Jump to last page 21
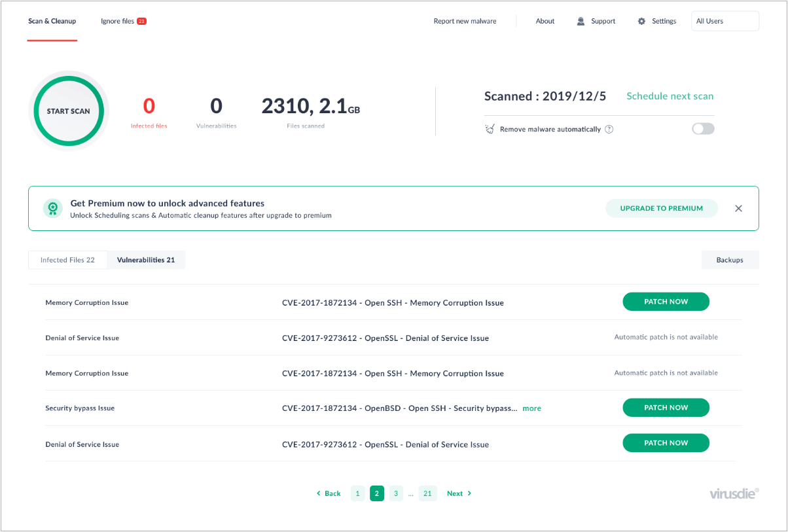This screenshot has height=532, width=788. [427, 493]
